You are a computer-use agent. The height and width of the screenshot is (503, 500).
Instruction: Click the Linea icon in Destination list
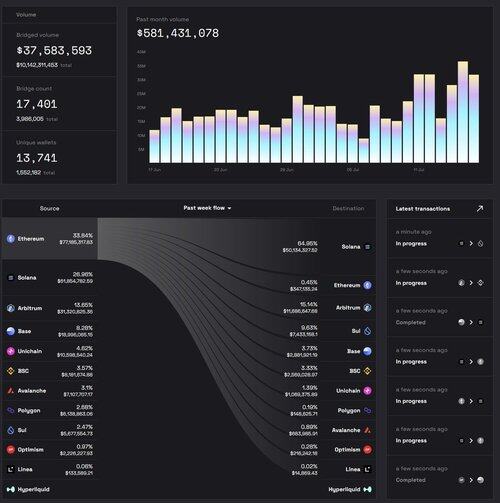[367, 469]
